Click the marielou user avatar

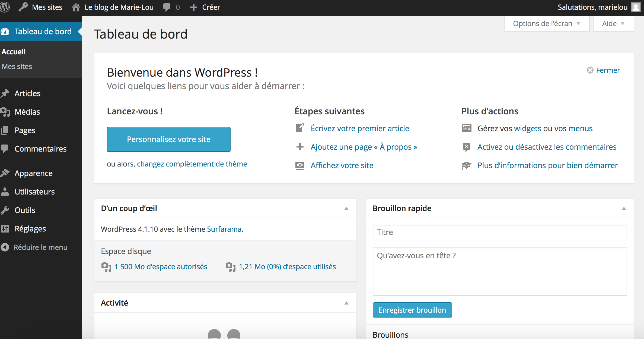(x=636, y=7)
